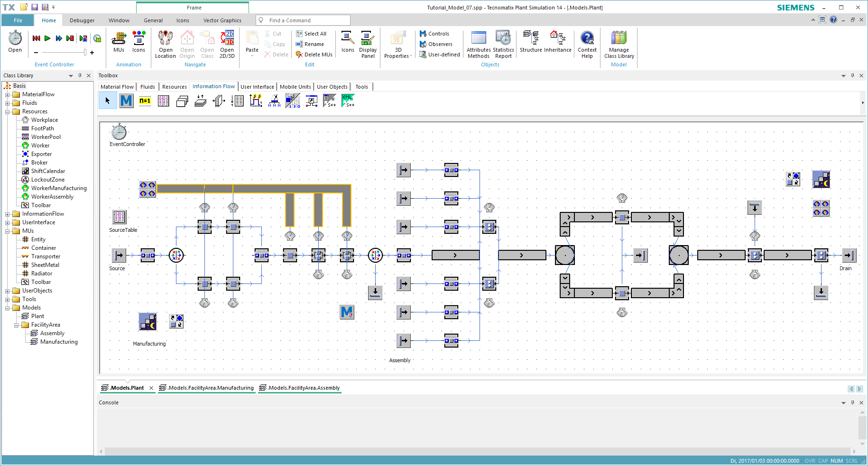The image size is (868, 466).
Task: Open the Statistics Report tool
Action: 503,44
